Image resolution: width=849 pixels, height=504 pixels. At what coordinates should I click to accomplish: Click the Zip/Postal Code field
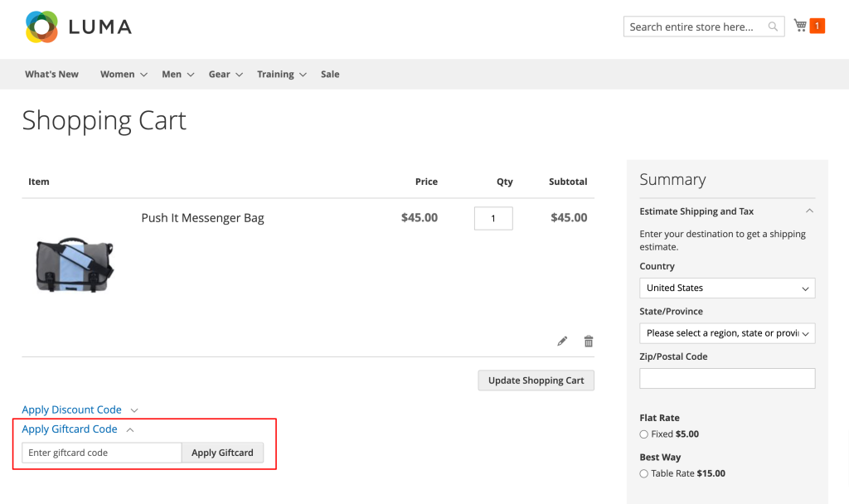click(727, 379)
